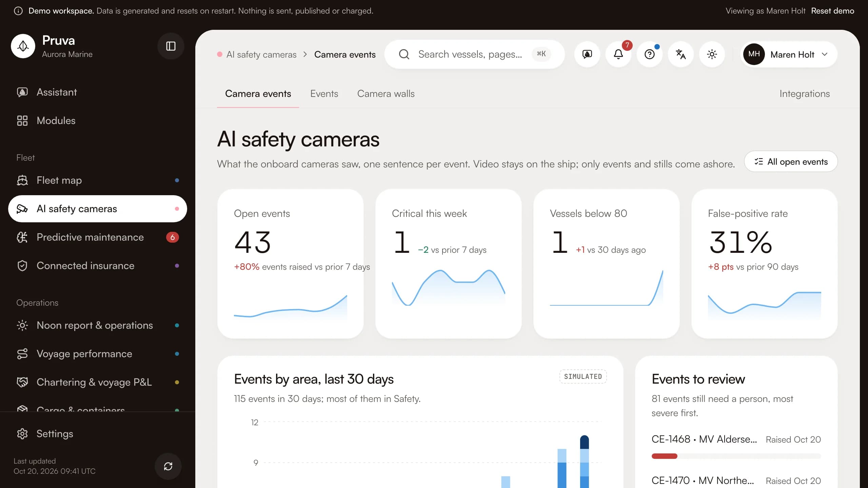Click the CE-1468 severity progress bar

[x=736, y=456]
